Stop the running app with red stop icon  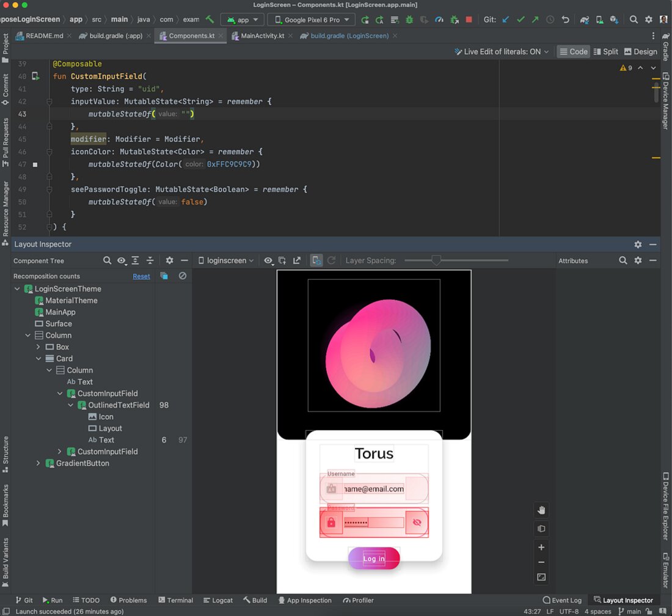click(x=469, y=20)
